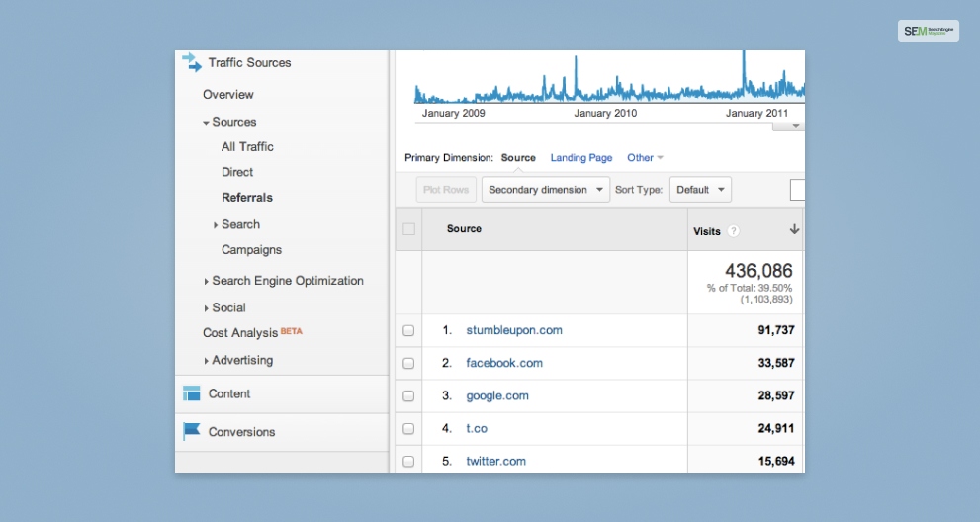
Task: Open the Other primary dimension dropdown
Action: (x=645, y=157)
